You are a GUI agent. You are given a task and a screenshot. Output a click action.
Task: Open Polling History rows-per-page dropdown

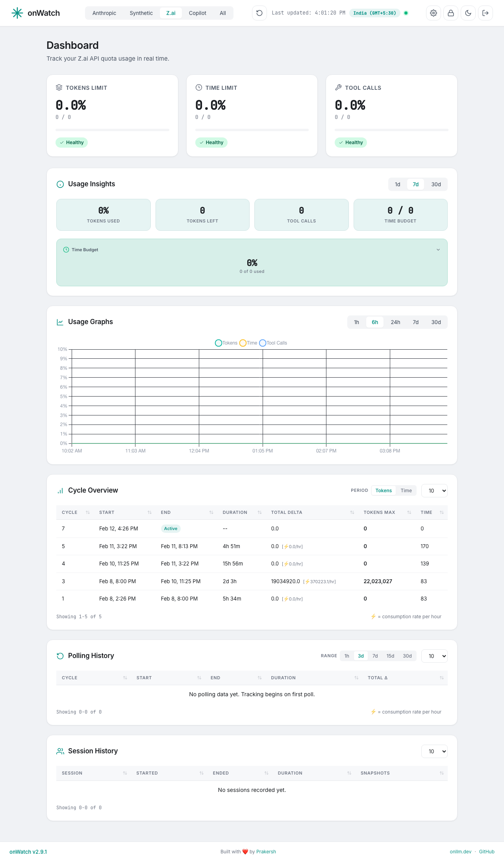434,656
